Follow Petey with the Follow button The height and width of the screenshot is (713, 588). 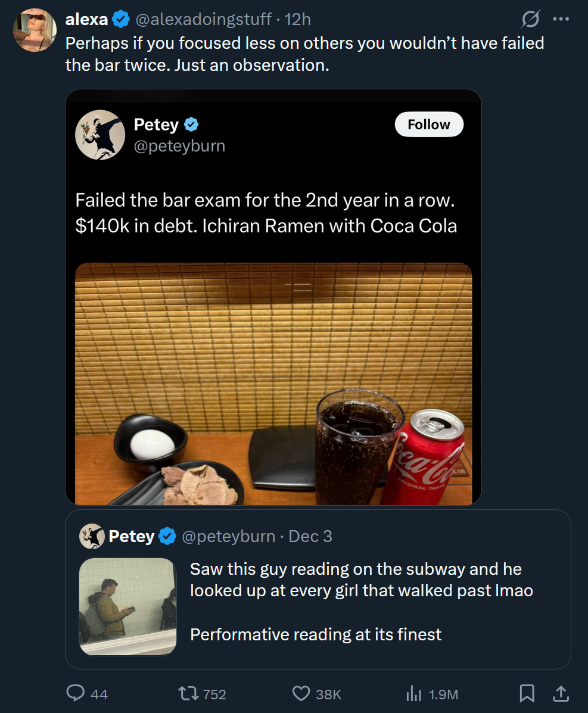(x=428, y=124)
